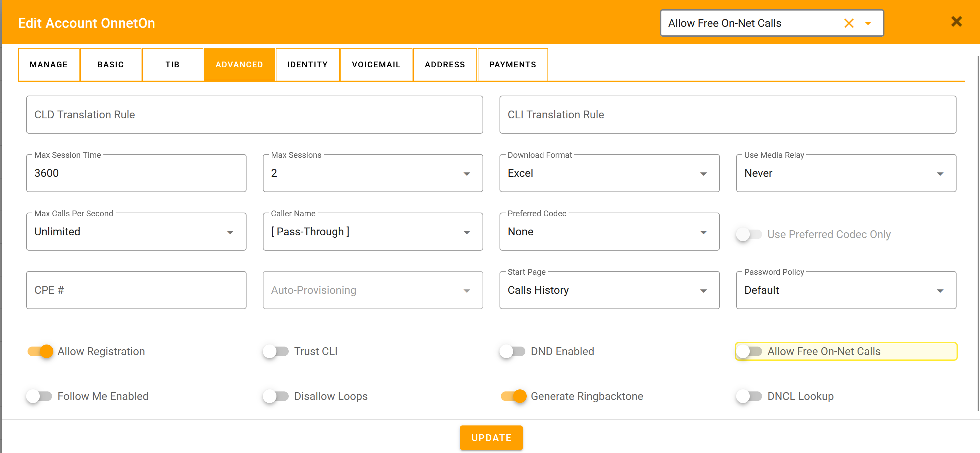Screen dimensions: 980x453
Task: Focus the Max Session Time input
Action: 136,173
